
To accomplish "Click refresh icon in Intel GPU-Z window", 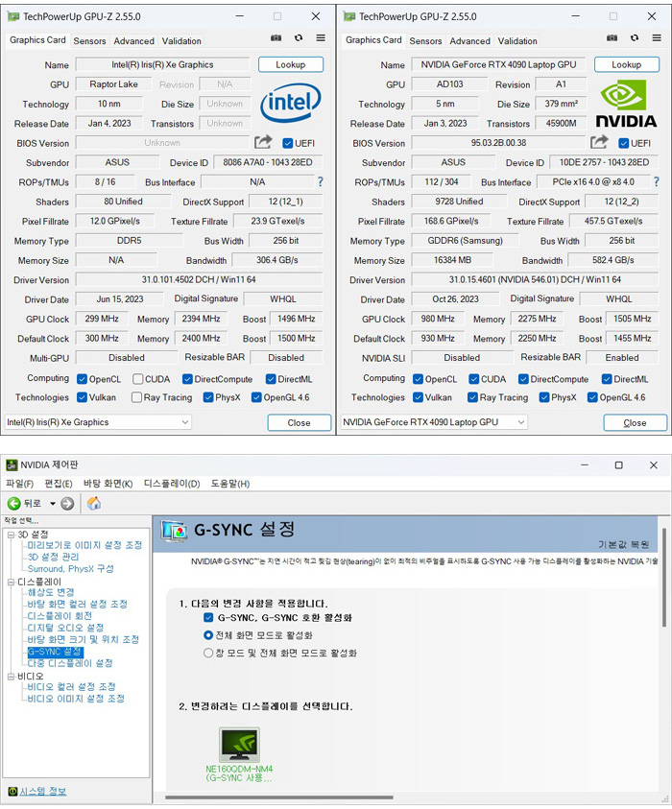I will click(x=299, y=38).
